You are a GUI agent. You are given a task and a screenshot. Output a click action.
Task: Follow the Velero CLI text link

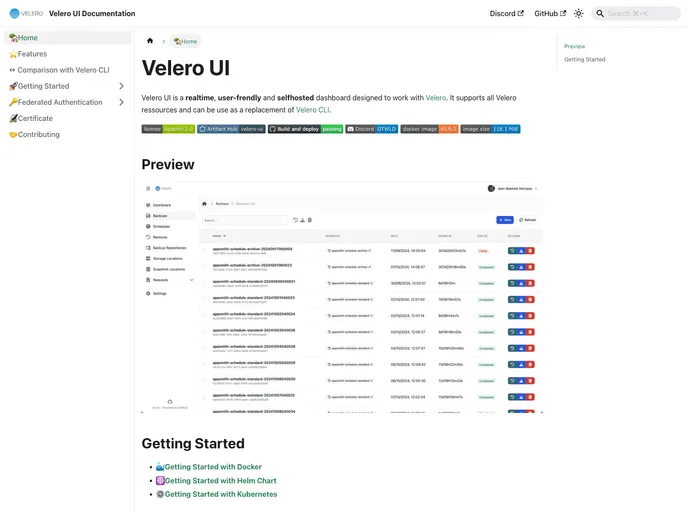312,110
